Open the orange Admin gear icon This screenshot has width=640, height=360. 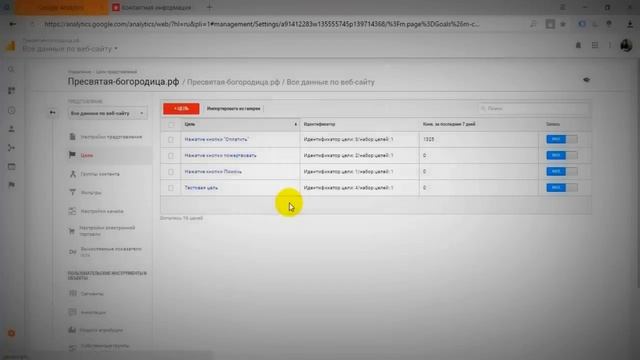[11, 333]
